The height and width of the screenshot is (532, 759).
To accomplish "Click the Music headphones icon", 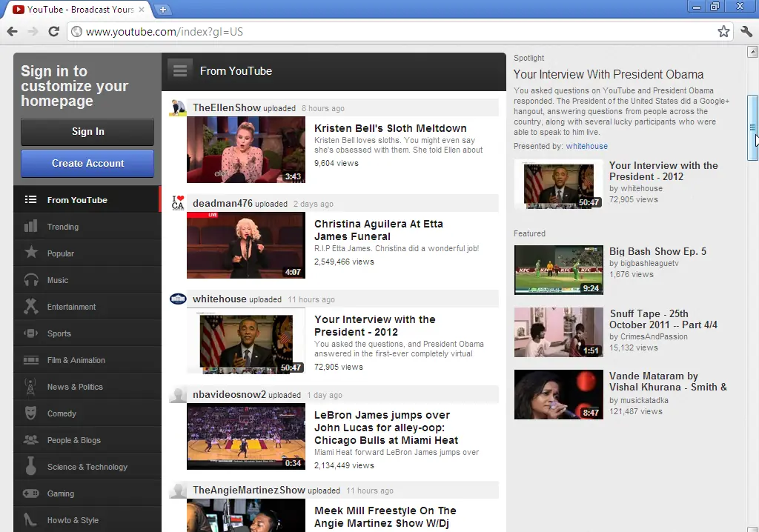I will tap(31, 280).
